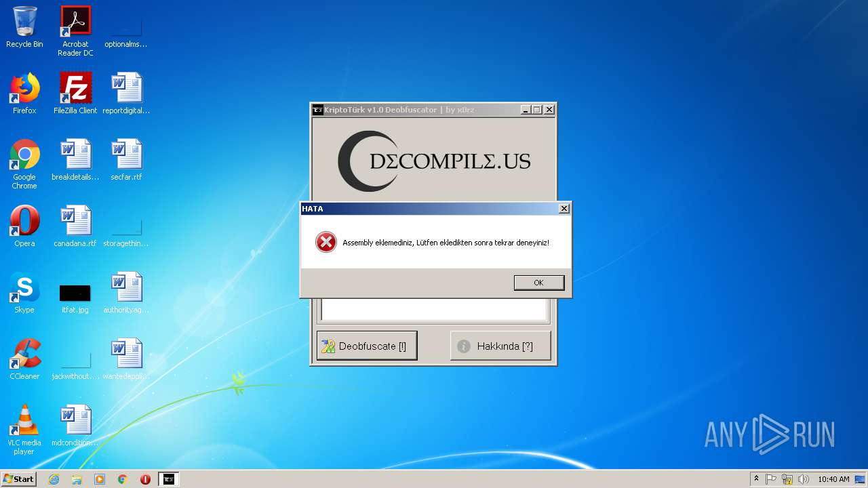Select wantedappli document icon
The width and height of the screenshot is (868, 488).
pos(126,359)
